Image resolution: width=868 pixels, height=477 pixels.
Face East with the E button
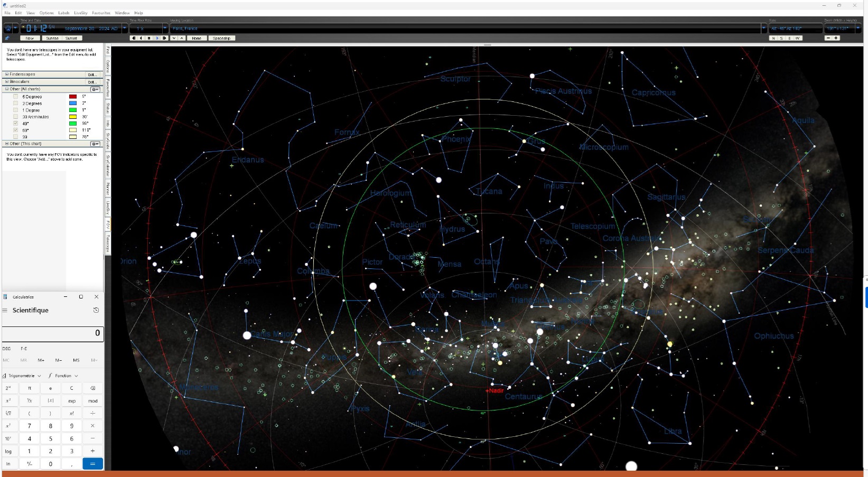tap(790, 38)
